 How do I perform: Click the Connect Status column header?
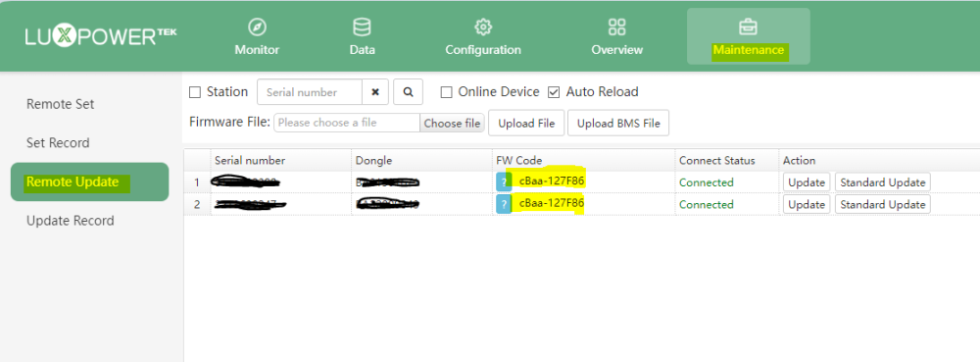coord(727,161)
